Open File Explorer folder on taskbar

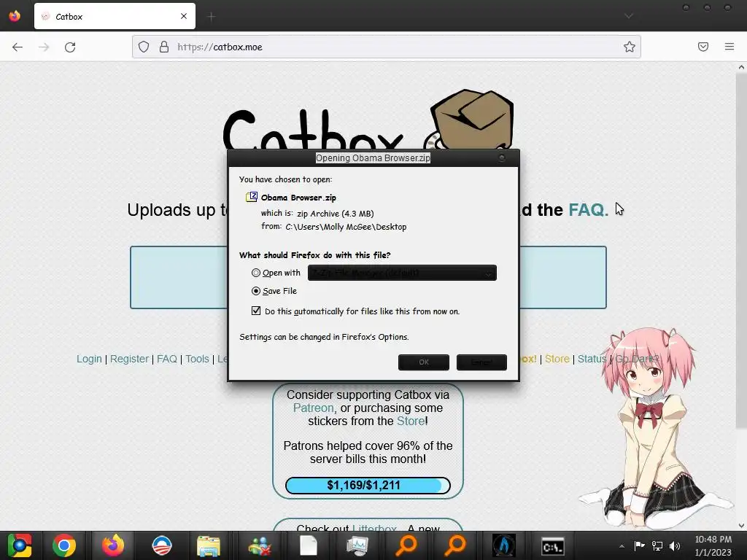pyautogui.click(x=209, y=545)
